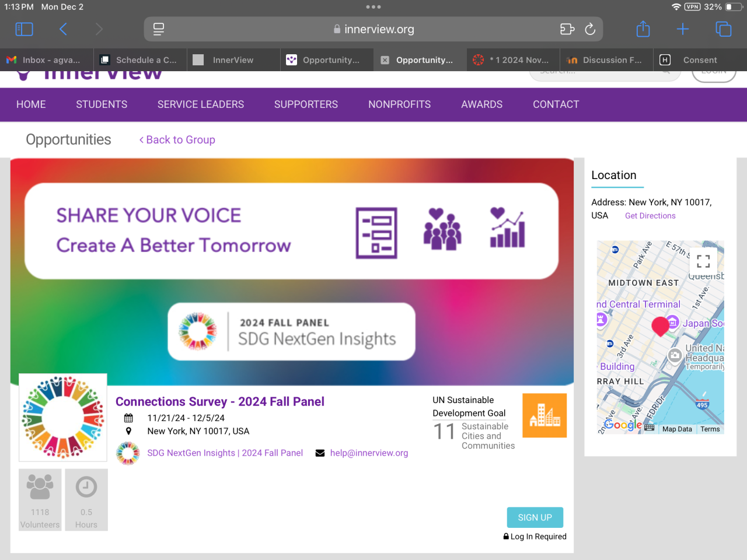The height and width of the screenshot is (560, 747).
Task: Click the map keyboard shortcuts icon
Action: pos(650,428)
